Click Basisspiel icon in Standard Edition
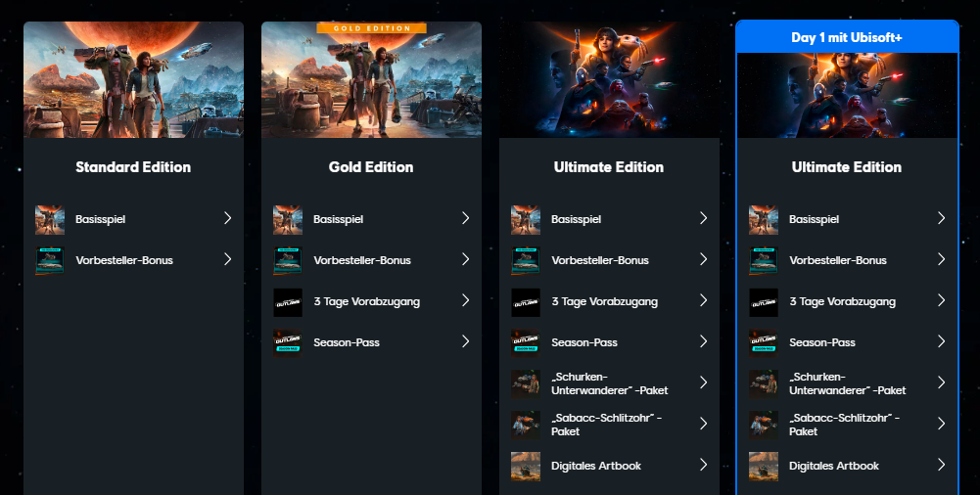The width and height of the screenshot is (980, 495). tap(50, 220)
